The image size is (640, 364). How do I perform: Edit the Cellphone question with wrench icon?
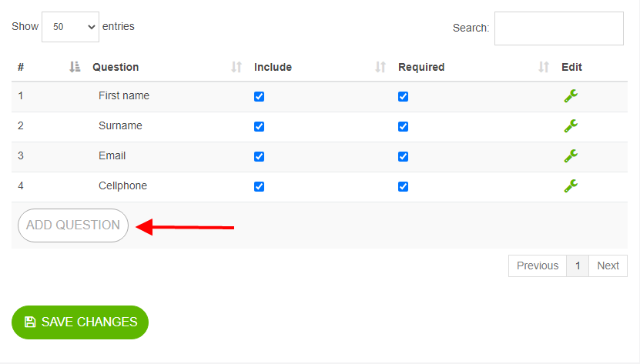click(571, 186)
